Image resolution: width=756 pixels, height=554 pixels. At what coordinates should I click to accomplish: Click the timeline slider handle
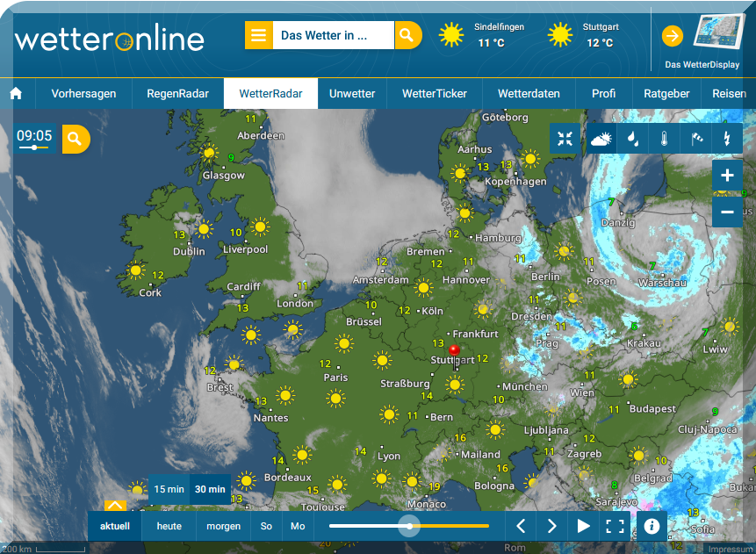tap(409, 526)
